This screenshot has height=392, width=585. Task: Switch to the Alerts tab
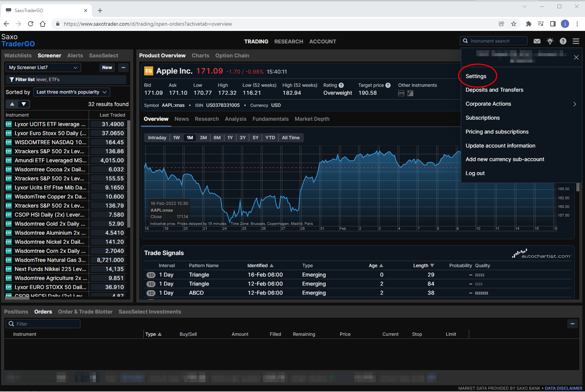pos(75,55)
